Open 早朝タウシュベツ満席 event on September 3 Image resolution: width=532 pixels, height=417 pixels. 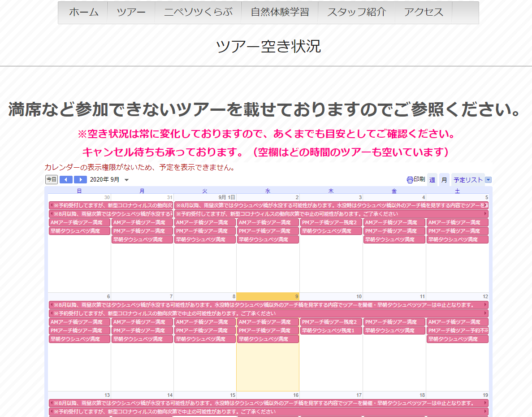tap(331, 231)
